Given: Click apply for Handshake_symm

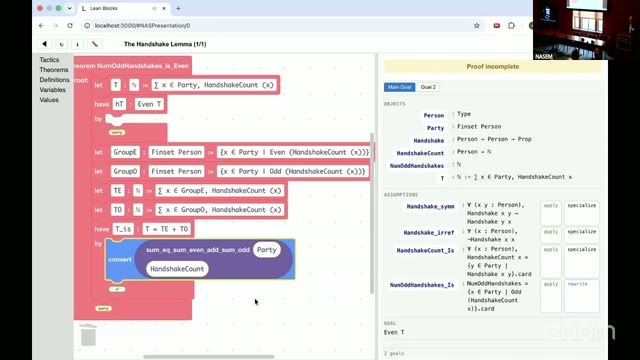Looking at the screenshot, I should [x=551, y=213].
